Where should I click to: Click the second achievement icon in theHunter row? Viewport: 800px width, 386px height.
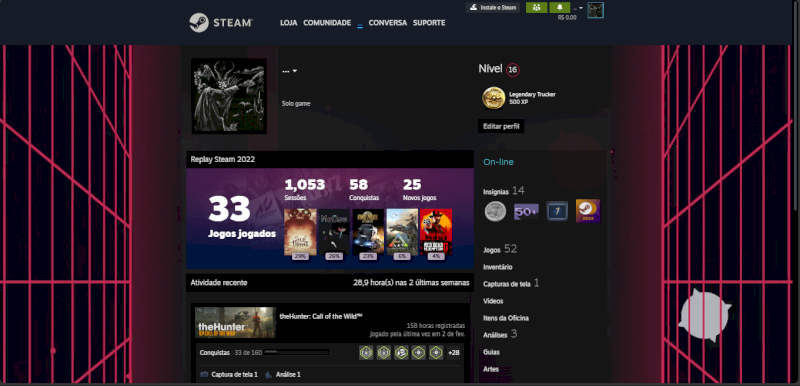(x=384, y=352)
